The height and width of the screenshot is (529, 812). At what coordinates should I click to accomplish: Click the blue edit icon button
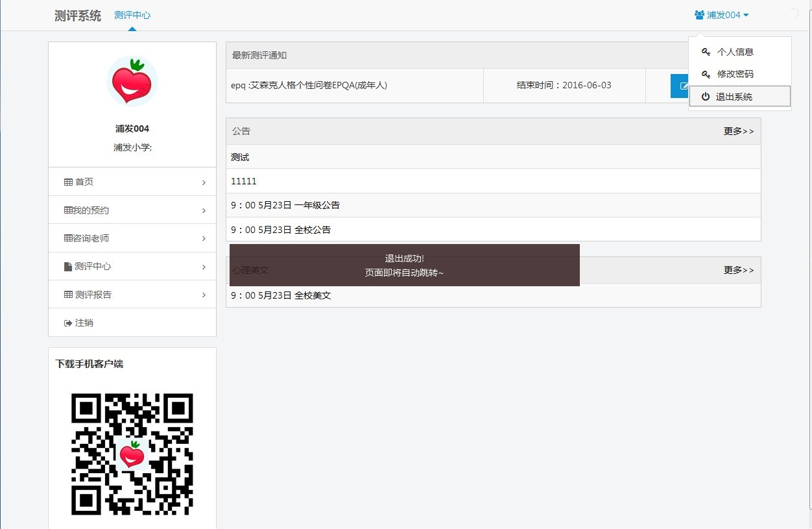pyautogui.click(x=680, y=86)
